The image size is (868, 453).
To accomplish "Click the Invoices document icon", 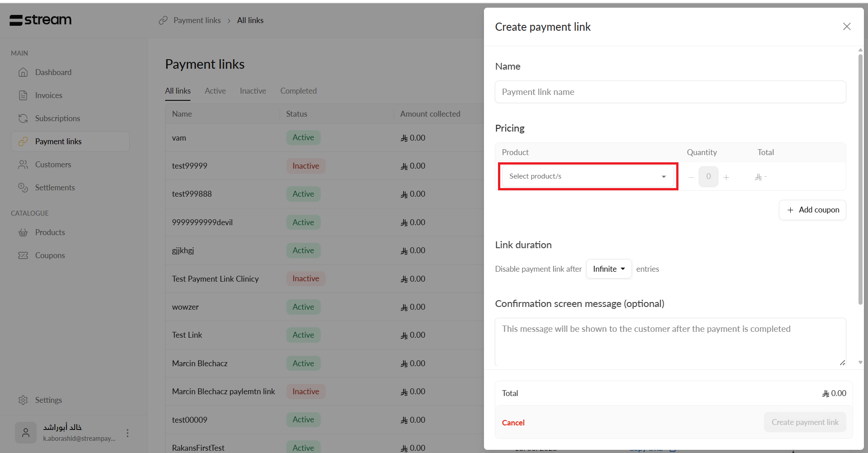I will click(23, 95).
